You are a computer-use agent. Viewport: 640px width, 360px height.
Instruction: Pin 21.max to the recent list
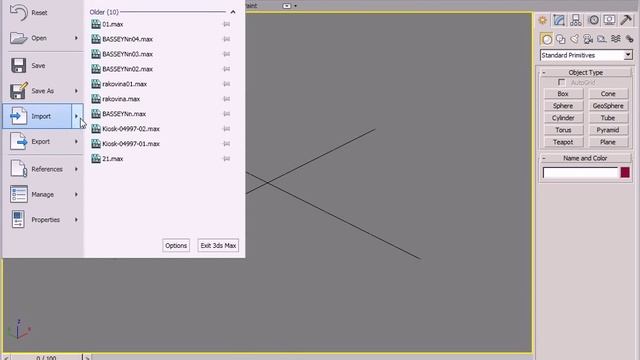tap(227, 159)
